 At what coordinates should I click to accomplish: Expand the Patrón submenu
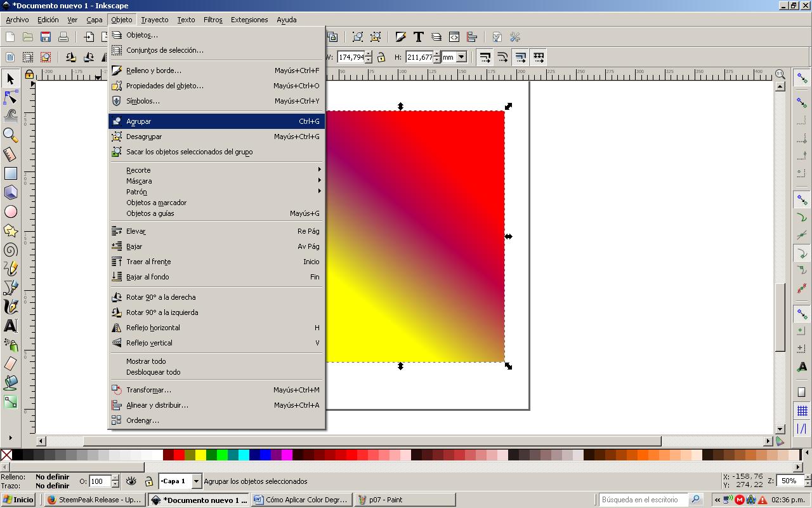pos(216,192)
